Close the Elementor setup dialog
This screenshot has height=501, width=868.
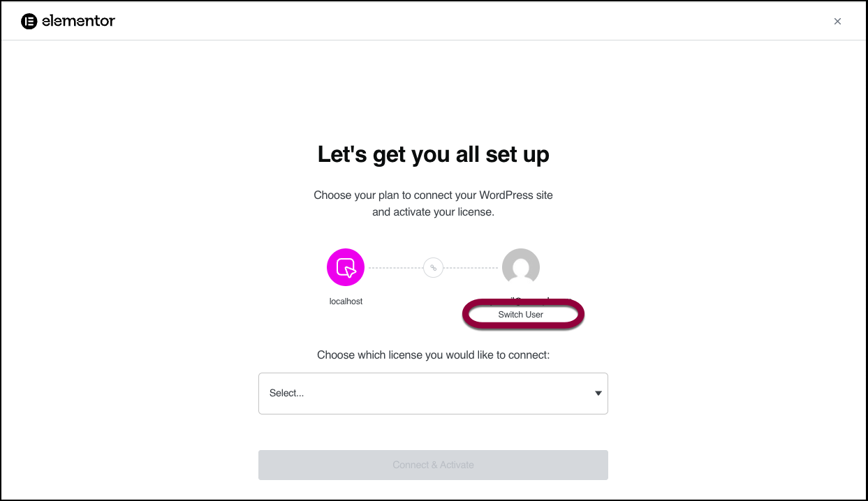click(837, 22)
